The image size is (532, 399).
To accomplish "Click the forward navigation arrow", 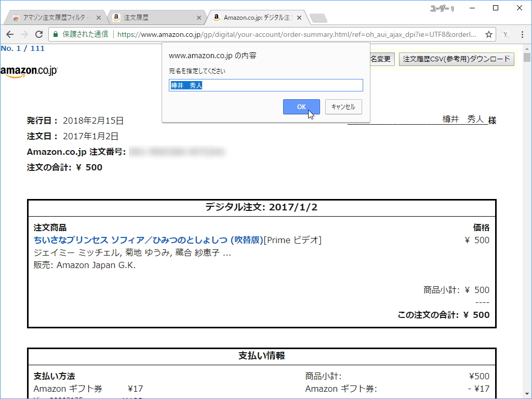I will point(25,34).
